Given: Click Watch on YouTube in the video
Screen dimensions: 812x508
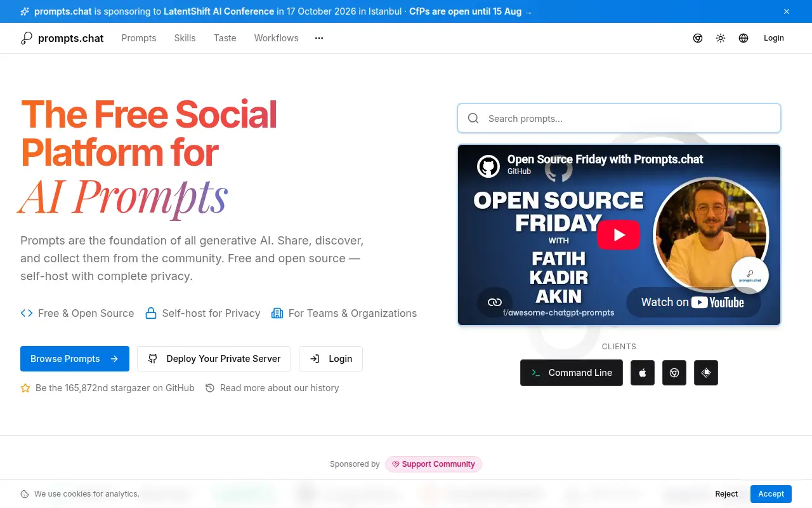Looking at the screenshot, I should click(693, 302).
